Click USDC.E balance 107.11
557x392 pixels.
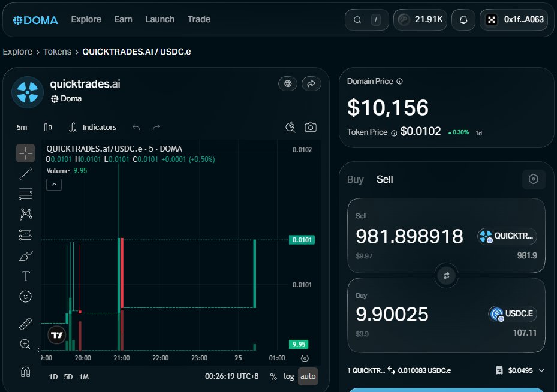[x=525, y=333]
